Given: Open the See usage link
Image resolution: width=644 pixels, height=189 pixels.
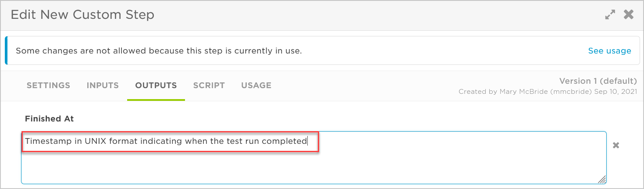Looking at the screenshot, I should coord(609,51).
